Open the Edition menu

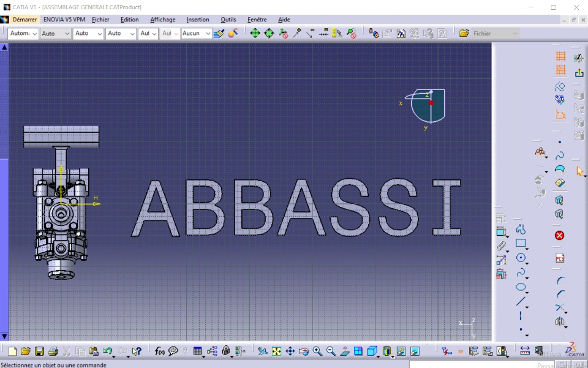(129, 20)
